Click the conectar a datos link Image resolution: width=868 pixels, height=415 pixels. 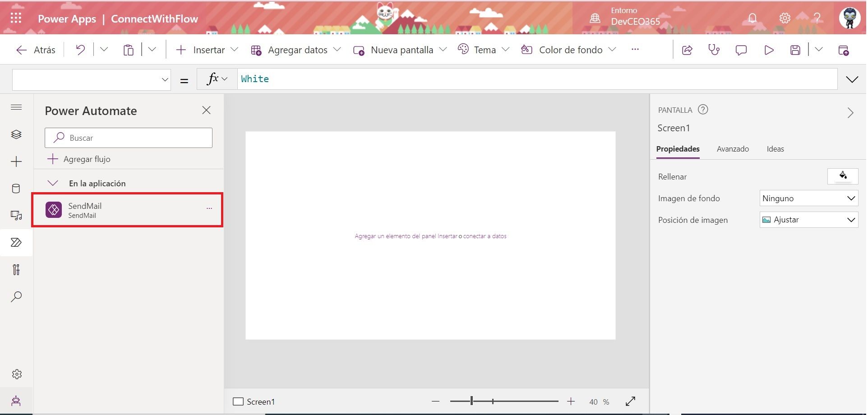coord(485,236)
